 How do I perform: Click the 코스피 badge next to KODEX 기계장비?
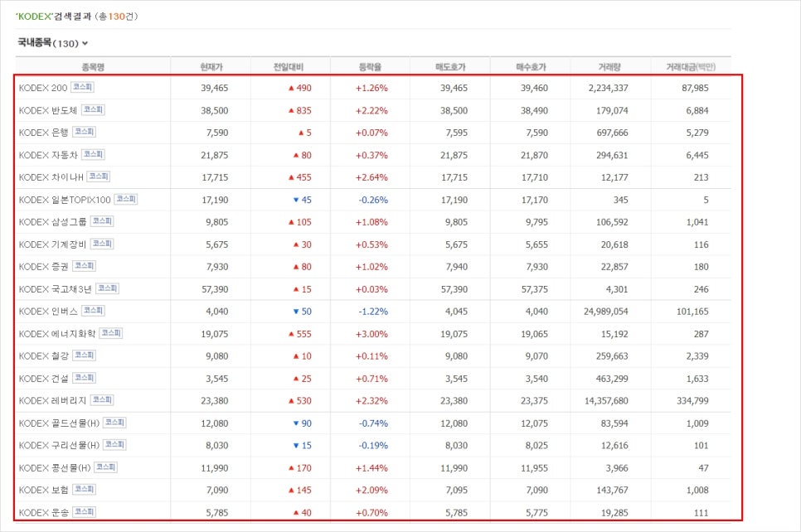[x=102, y=244]
